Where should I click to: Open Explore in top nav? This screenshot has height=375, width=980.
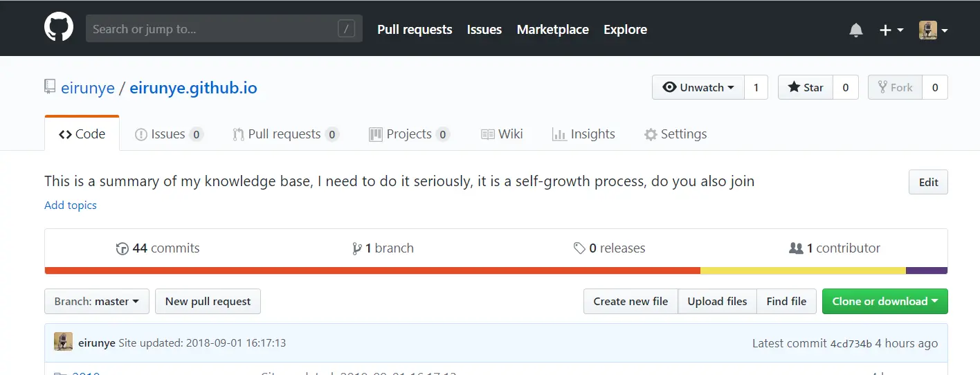coord(625,30)
